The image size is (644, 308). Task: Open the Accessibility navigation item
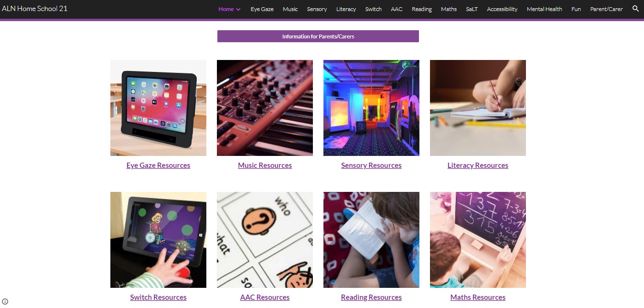click(x=502, y=9)
